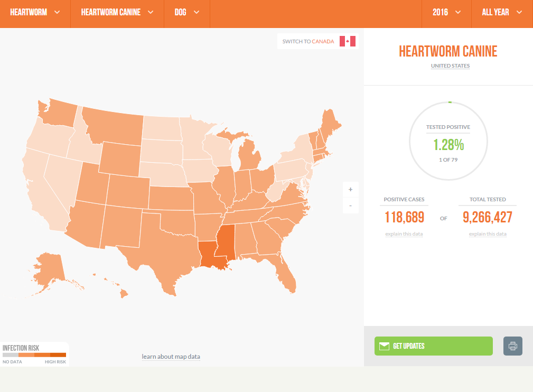Click the Tested Positive percentage circle

click(448, 141)
